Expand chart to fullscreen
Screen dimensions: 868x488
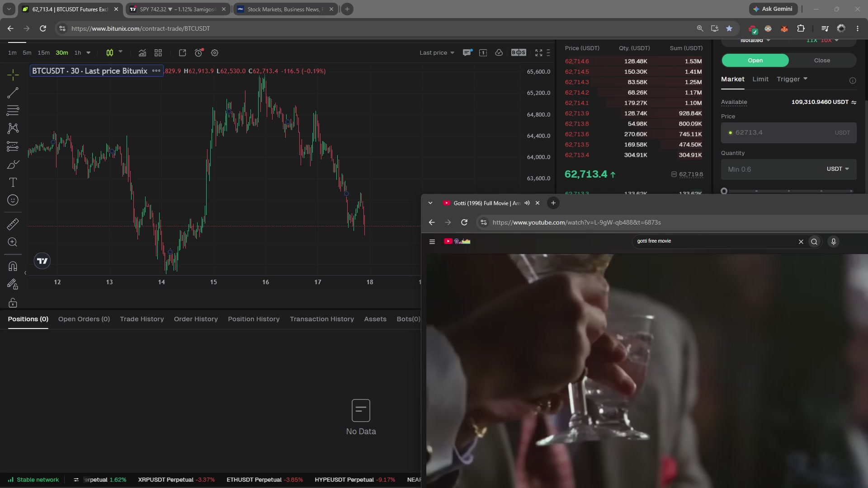538,53
